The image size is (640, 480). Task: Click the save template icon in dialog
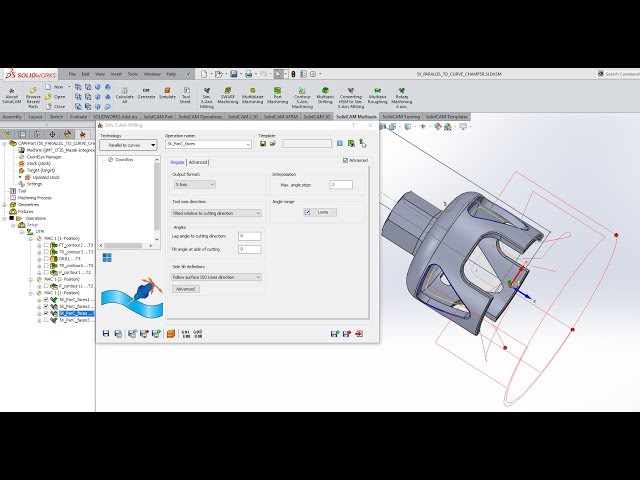(263, 144)
